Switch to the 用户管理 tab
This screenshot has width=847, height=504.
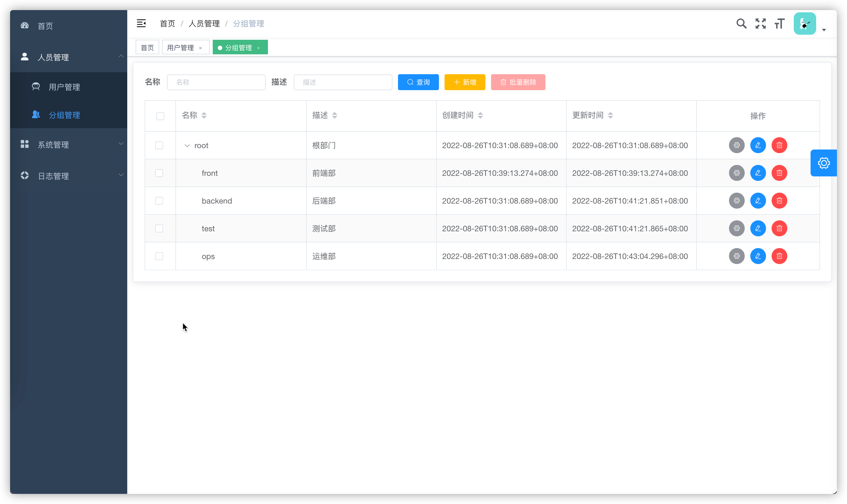tap(180, 48)
